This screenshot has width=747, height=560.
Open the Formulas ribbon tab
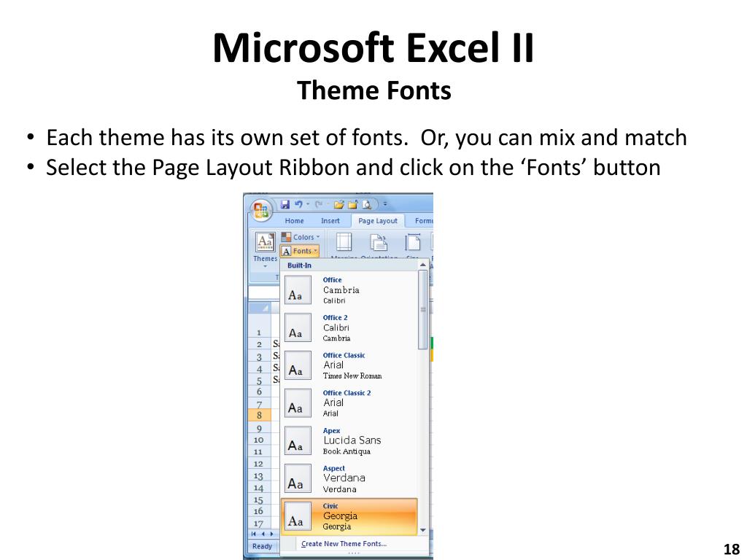tap(424, 221)
